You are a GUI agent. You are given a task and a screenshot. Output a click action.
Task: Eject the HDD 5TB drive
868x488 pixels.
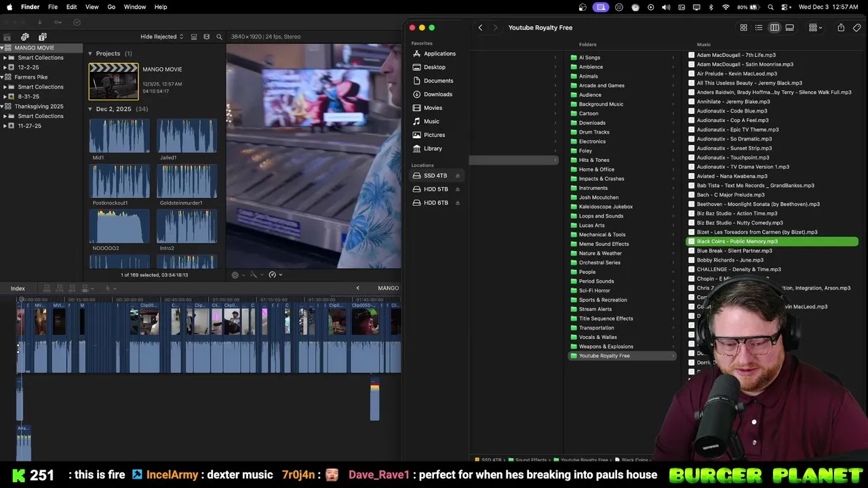click(x=458, y=189)
